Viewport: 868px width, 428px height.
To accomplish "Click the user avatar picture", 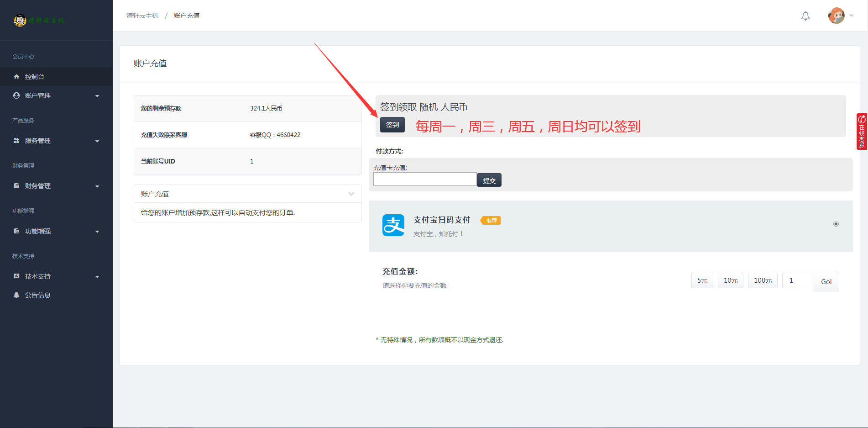I will click(836, 16).
